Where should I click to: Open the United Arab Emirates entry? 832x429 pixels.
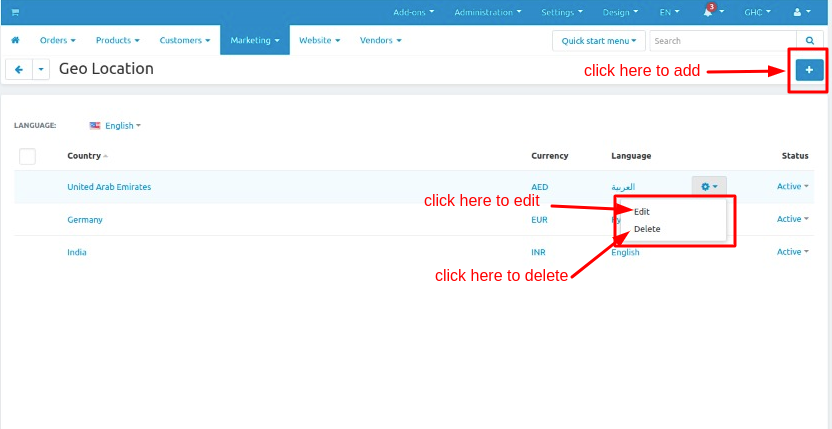109,187
